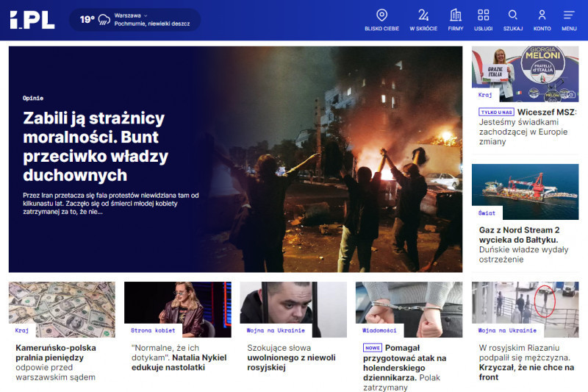Click the cloudy rain weather icon
This screenshot has width=588, height=392.
coord(104,20)
